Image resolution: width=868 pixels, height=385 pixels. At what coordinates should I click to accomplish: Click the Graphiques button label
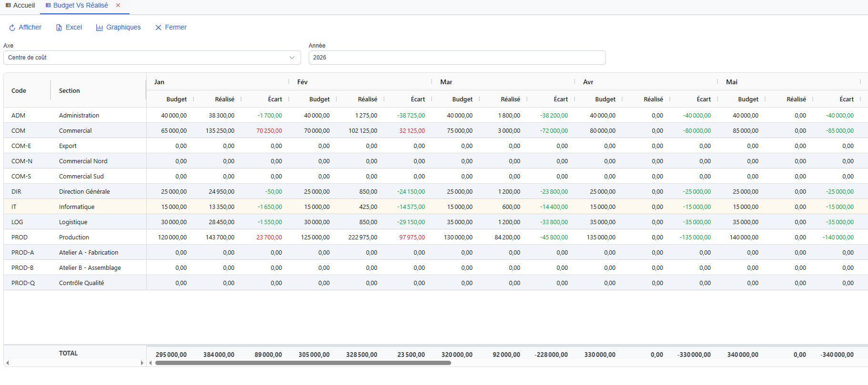point(123,28)
